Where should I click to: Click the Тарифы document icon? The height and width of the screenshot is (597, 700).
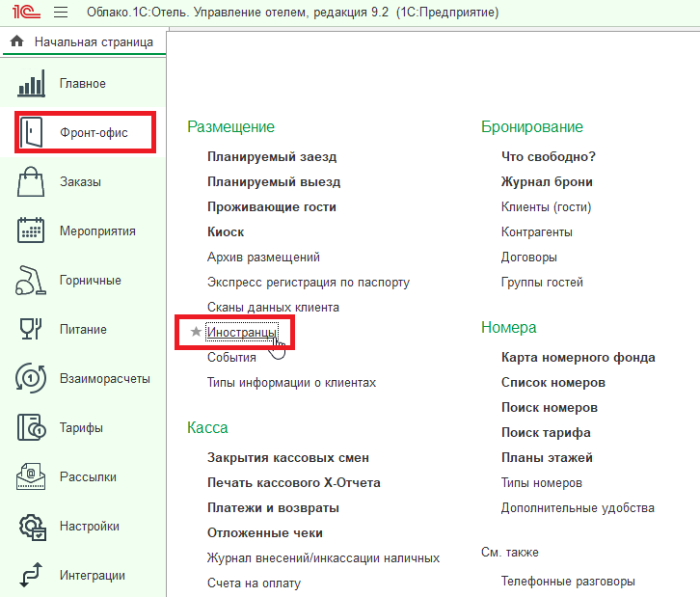tap(31, 427)
